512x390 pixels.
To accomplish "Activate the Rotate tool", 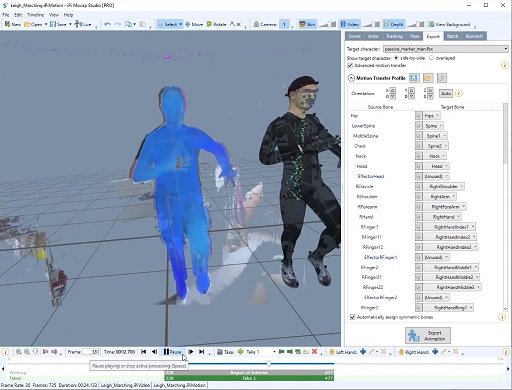I will pos(216,24).
